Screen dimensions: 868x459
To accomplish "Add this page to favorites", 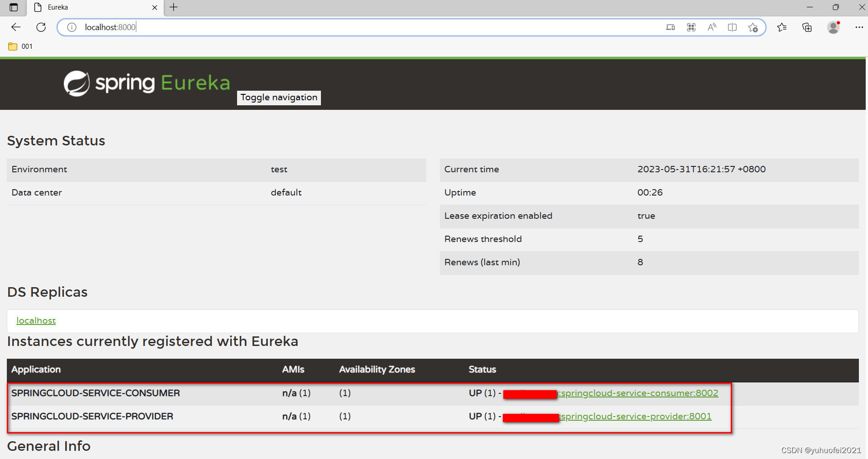I will tap(753, 27).
